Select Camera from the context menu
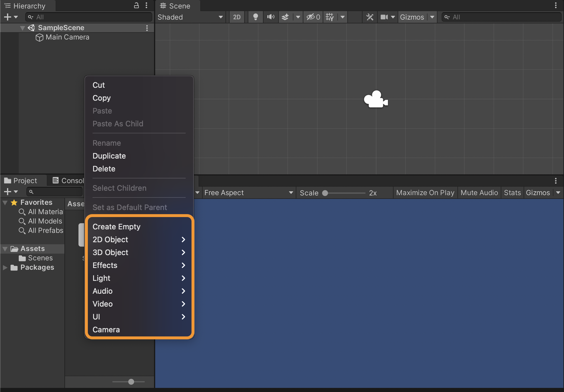 tap(106, 329)
